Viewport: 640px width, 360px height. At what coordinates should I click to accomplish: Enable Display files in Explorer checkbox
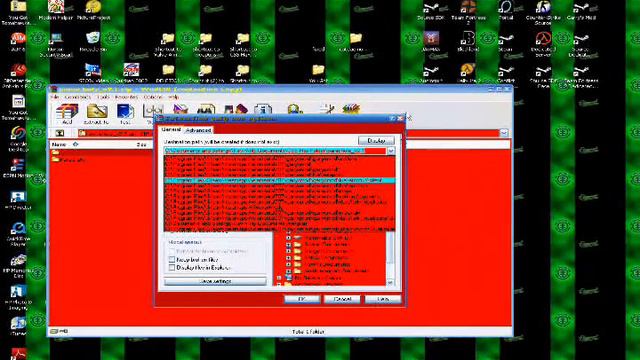click(172, 267)
